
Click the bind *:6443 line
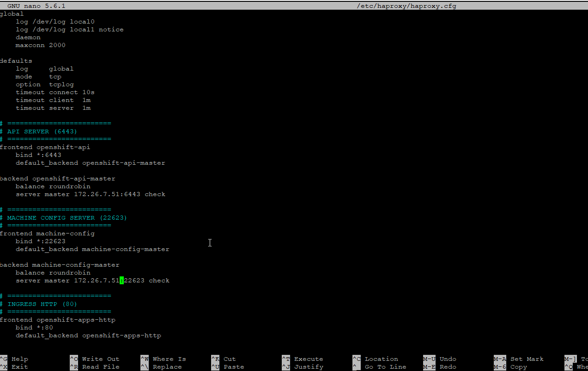[x=38, y=155]
